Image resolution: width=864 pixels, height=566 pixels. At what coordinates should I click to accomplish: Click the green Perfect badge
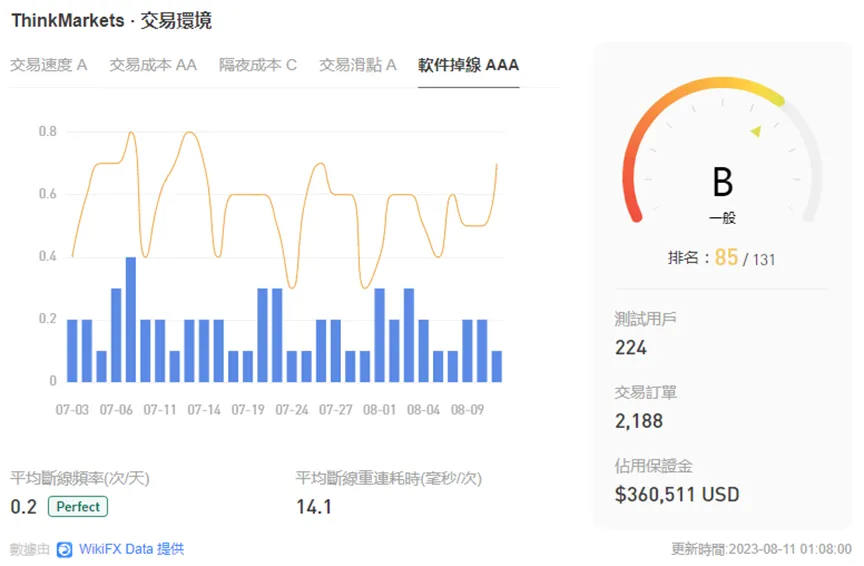(78, 506)
